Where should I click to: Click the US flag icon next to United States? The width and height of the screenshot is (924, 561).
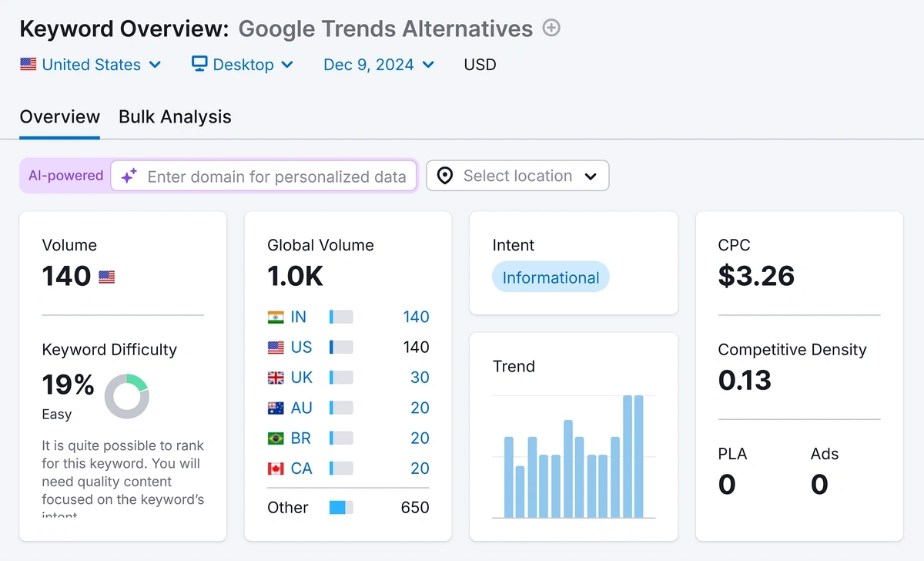28,65
